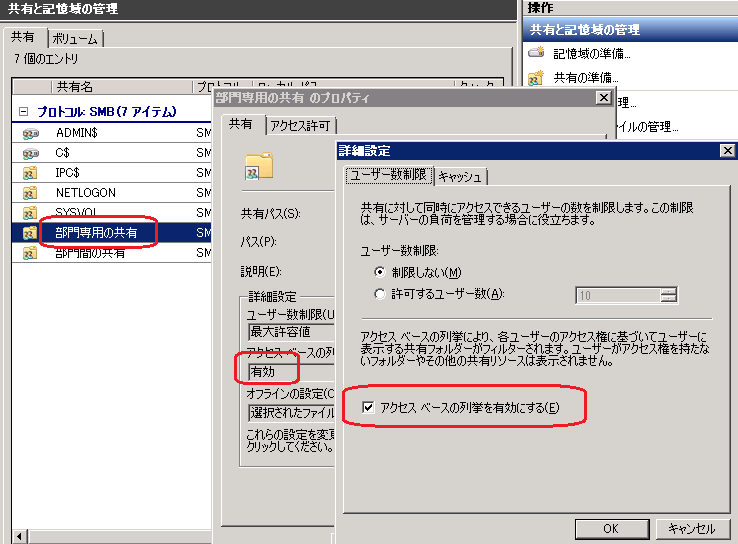
Task: Switch to the キャッシュ tab
Action: pyautogui.click(x=460, y=176)
